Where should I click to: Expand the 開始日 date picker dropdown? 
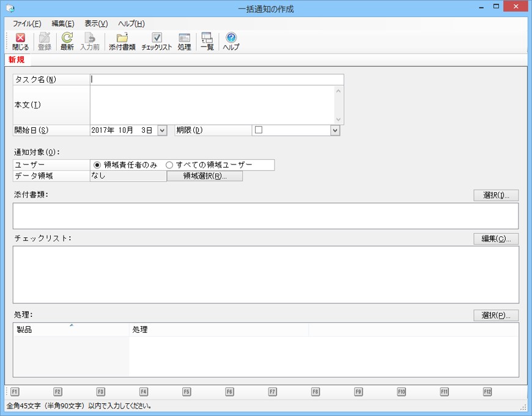(x=162, y=130)
